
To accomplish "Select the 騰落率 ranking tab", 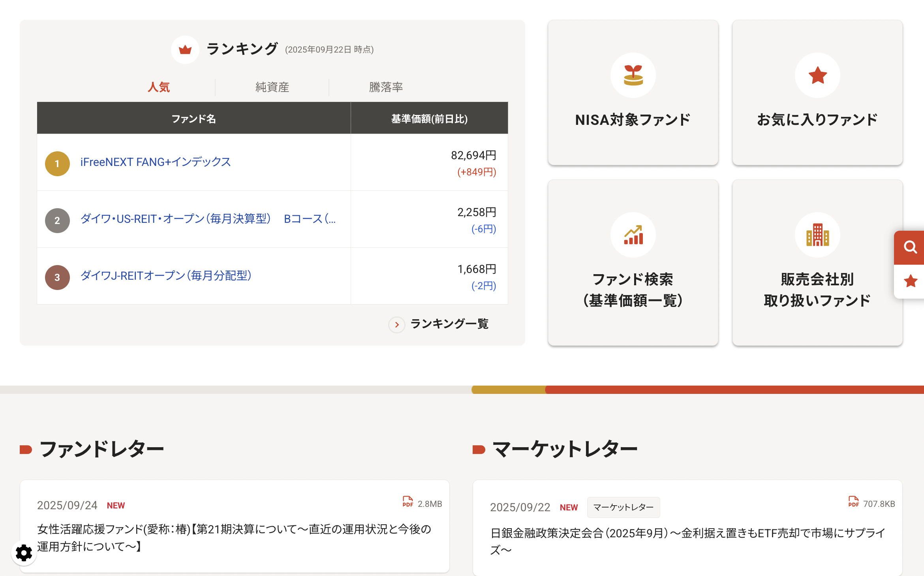I will 386,87.
